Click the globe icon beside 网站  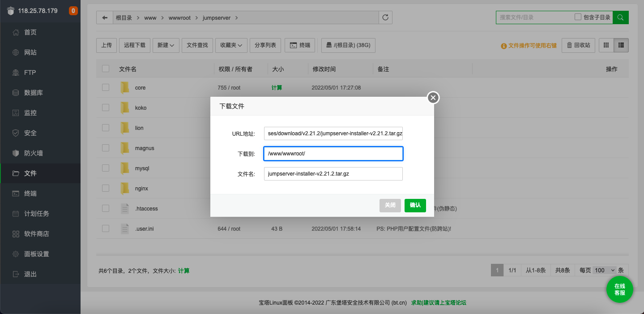(16, 52)
